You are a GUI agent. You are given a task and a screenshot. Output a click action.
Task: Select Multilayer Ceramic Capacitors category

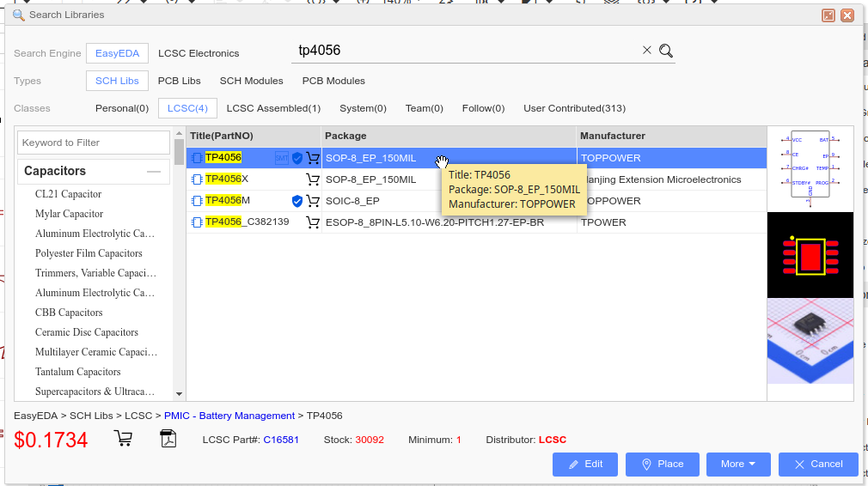coord(96,352)
